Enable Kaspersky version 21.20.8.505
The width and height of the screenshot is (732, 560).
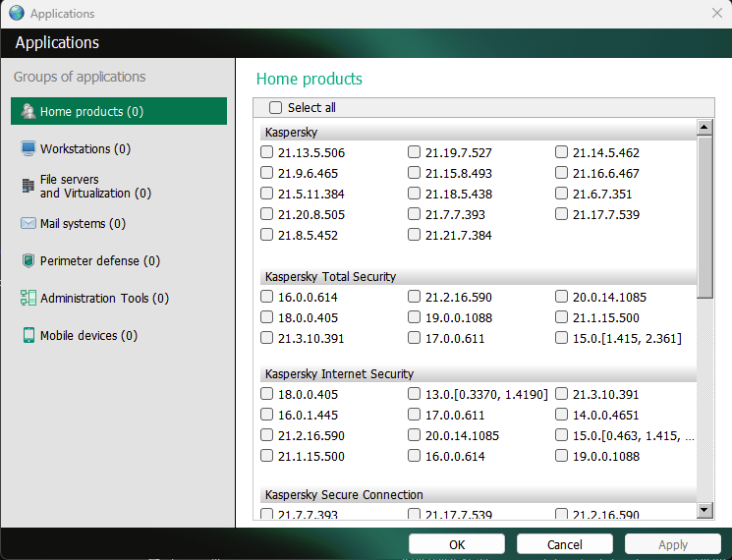pyautogui.click(x=266, y=213)
